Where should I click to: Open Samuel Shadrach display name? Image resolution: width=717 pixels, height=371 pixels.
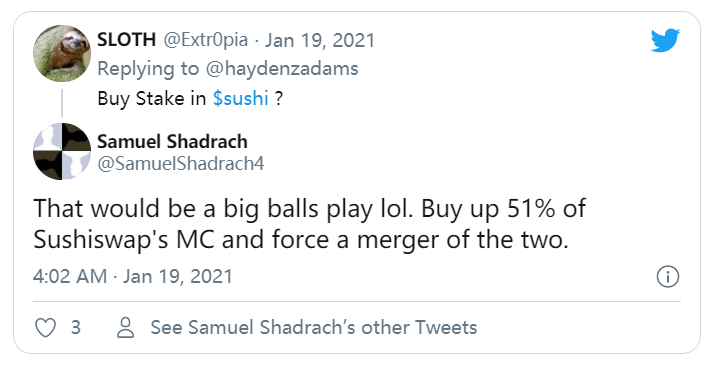coord(172,142)
